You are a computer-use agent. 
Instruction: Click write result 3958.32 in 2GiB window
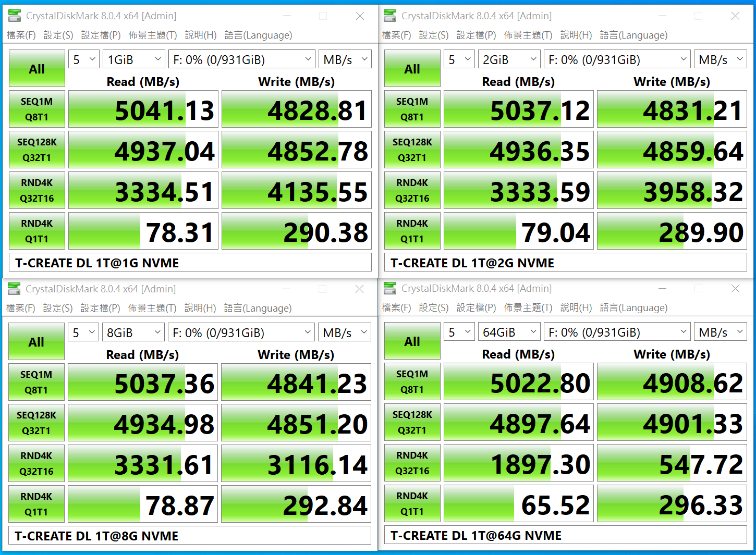tap(672, 190)
